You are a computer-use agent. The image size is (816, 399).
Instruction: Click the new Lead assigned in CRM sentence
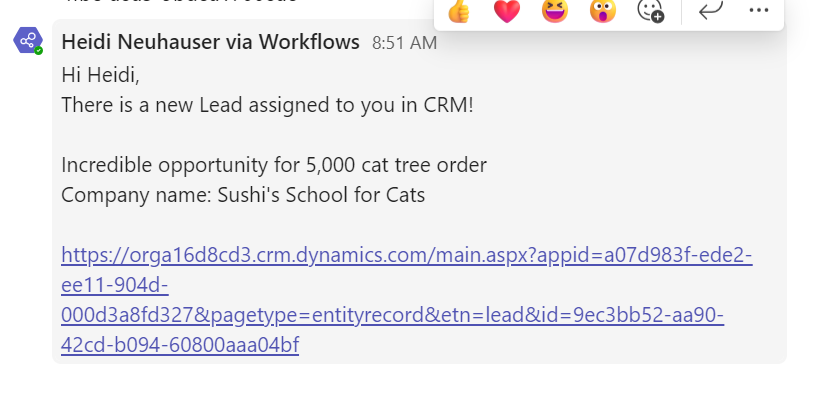tap(267, 105)
